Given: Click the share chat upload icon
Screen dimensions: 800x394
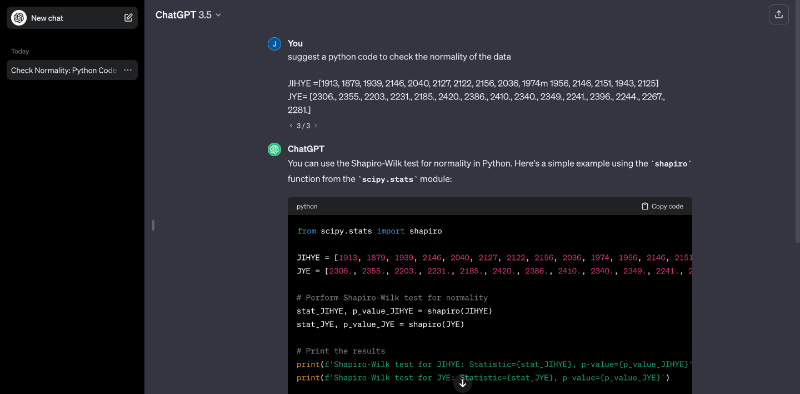Looking at the screenshot, I should point(779,15).
